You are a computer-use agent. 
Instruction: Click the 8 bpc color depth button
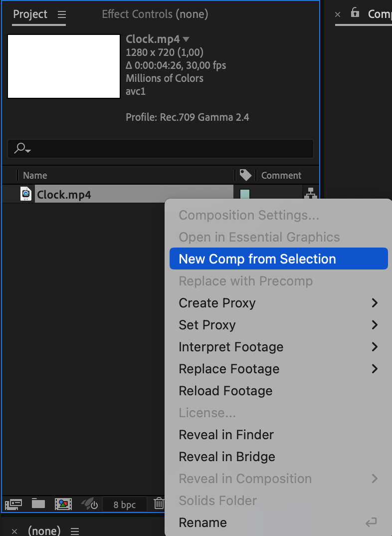click(x=124, y=505)
